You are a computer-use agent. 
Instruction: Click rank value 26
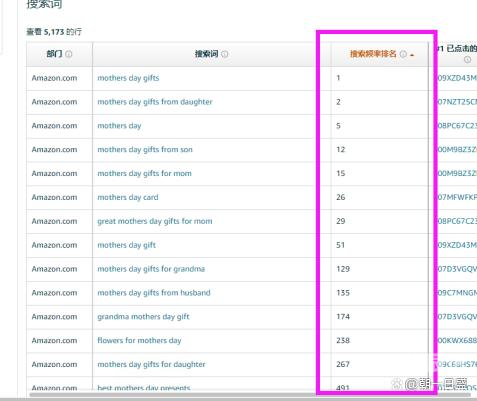[x=341, y=197]
